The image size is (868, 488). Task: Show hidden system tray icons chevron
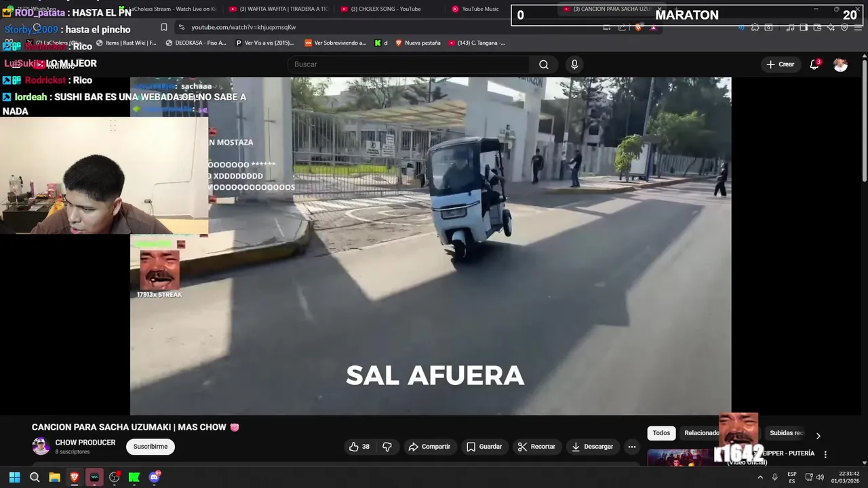point(760,477)
